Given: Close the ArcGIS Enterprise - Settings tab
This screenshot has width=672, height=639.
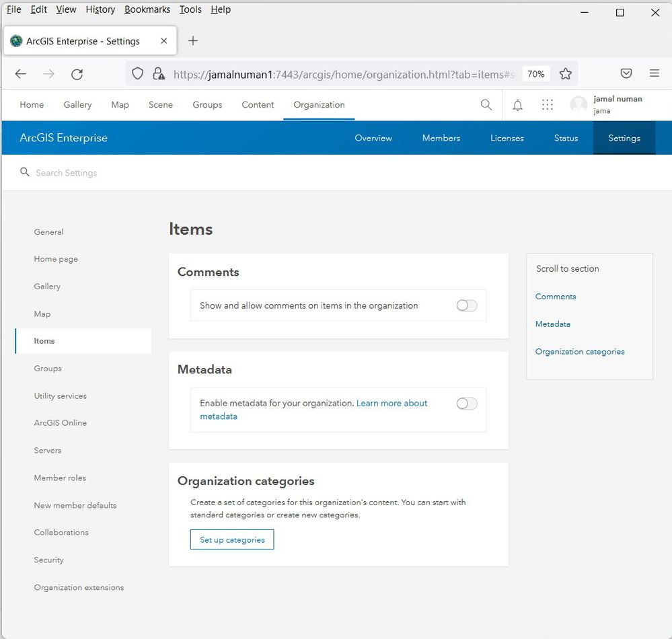Looking at the screenshot, I should point(163,41).
